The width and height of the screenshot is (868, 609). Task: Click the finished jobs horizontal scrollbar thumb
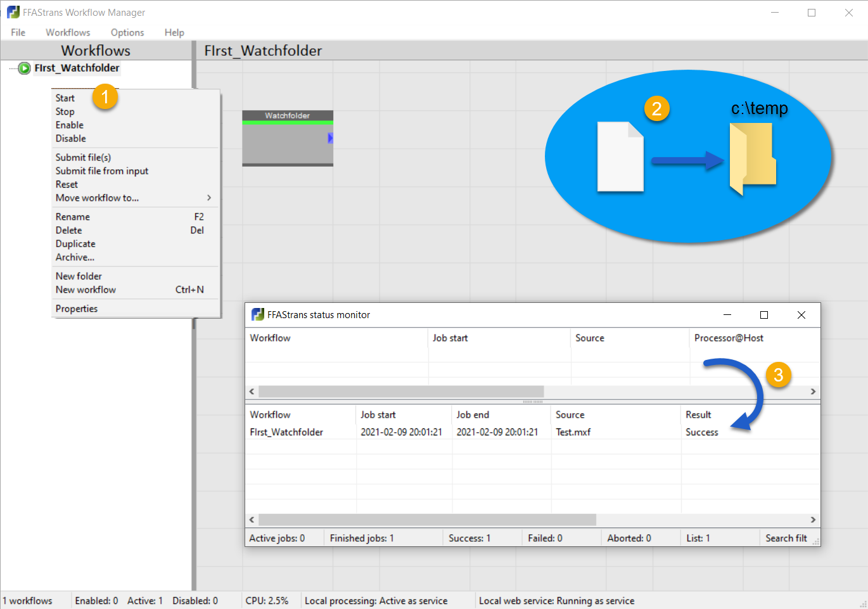[x=428, y=520]
